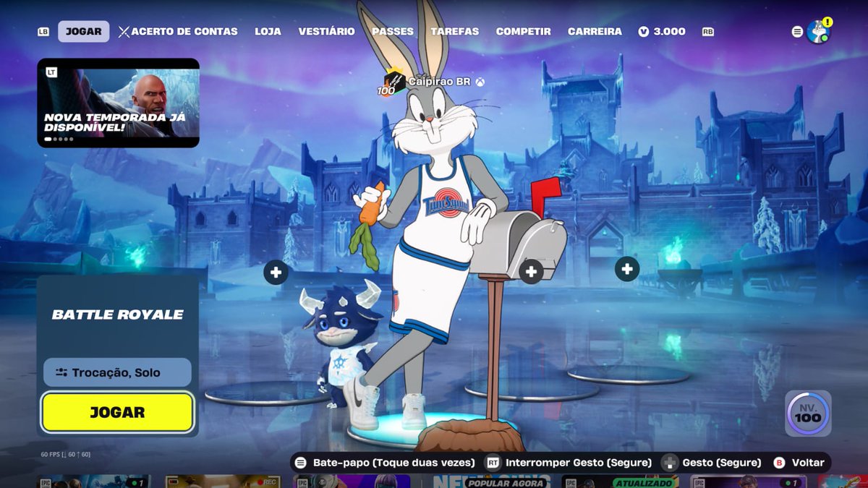Open the bottom tile labeled ATUALIZADO
868x488 pixels.
[621, 481]
